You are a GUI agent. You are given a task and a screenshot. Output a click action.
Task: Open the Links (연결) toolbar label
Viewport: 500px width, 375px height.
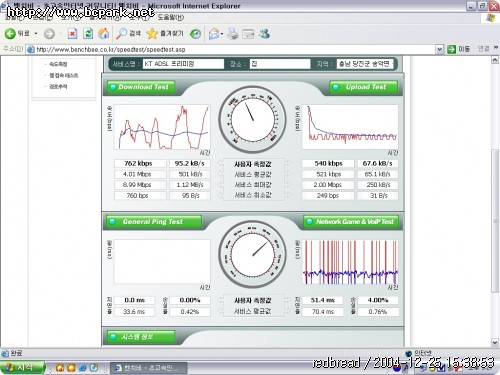(483, 49)
